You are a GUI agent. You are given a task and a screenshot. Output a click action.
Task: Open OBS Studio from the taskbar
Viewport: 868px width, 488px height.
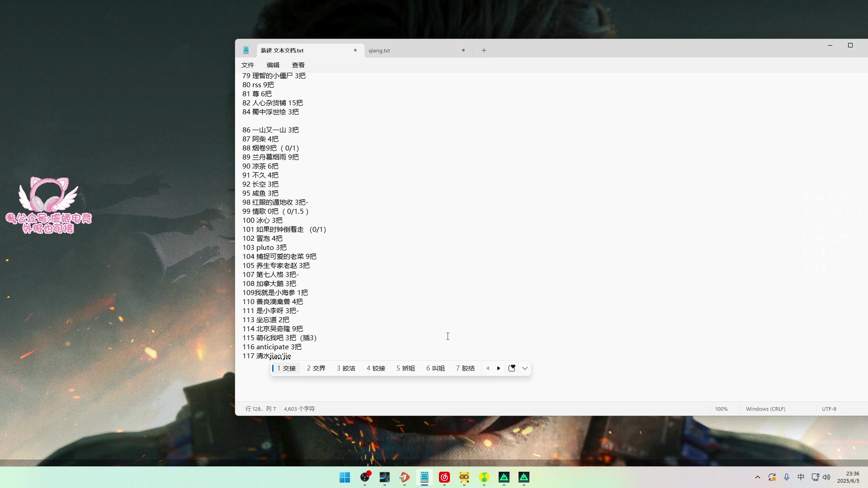(x=365, y=477)
